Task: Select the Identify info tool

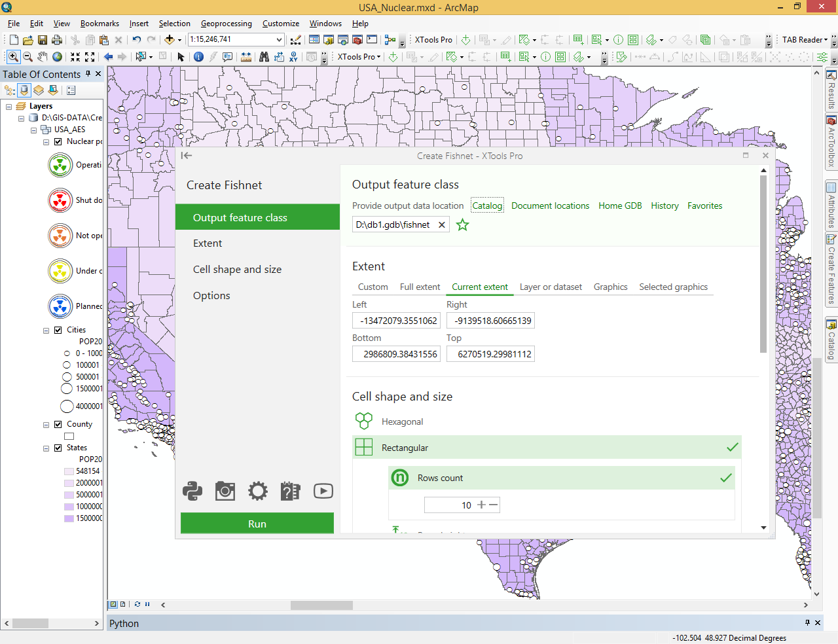Action: point(198,57)
